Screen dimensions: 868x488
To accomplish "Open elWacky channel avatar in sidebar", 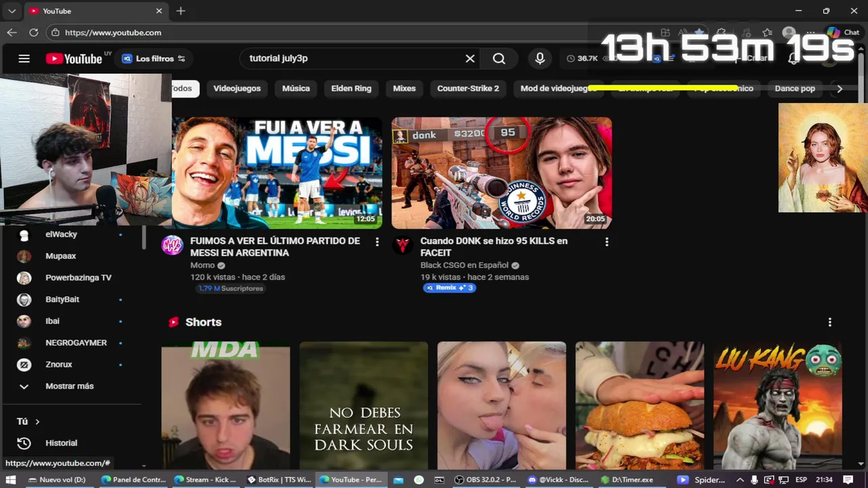I will point(24,235).
